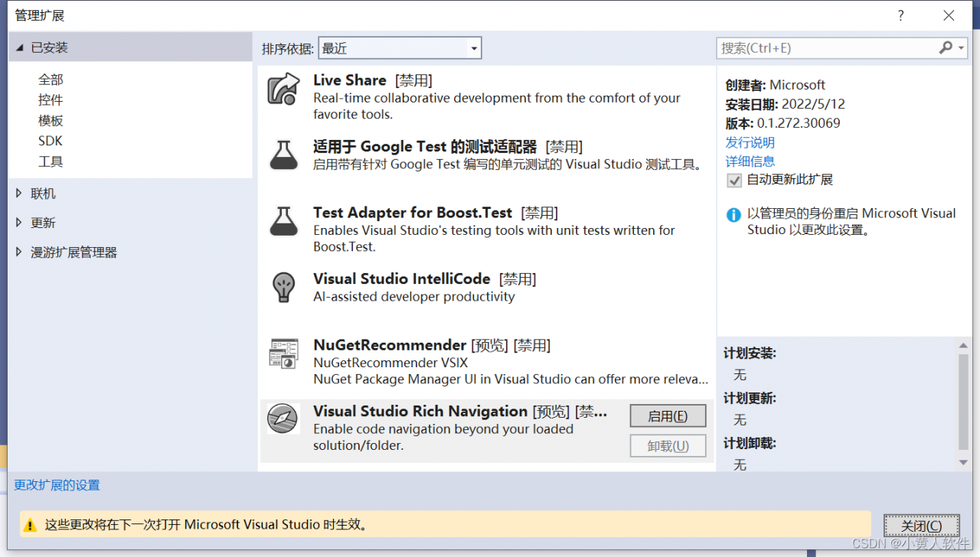
Task: Open the 更改扩展的设置 link
Action: pyautogui.click(x=57, y=485)
